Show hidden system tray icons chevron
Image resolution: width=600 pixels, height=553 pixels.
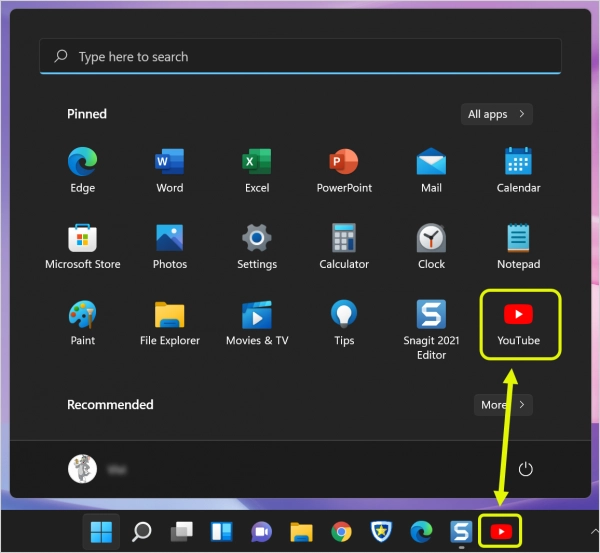(594, 531)
